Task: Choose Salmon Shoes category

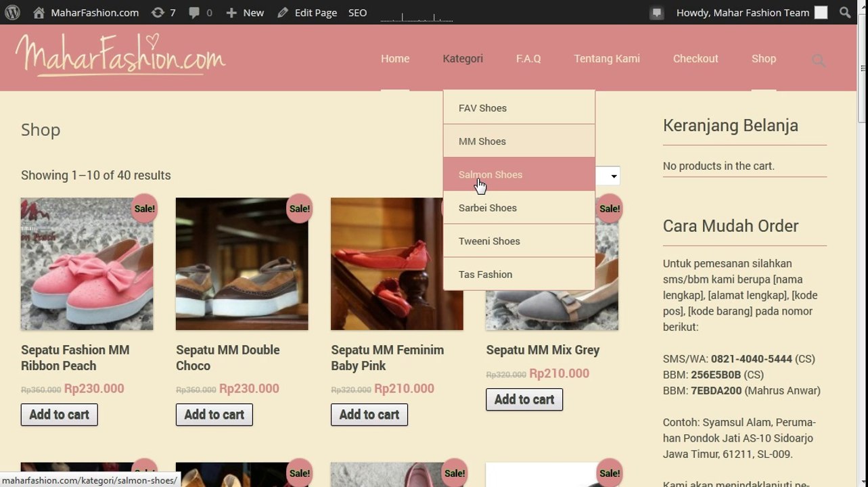Action: pyautogui.click(x=519, y=174)
